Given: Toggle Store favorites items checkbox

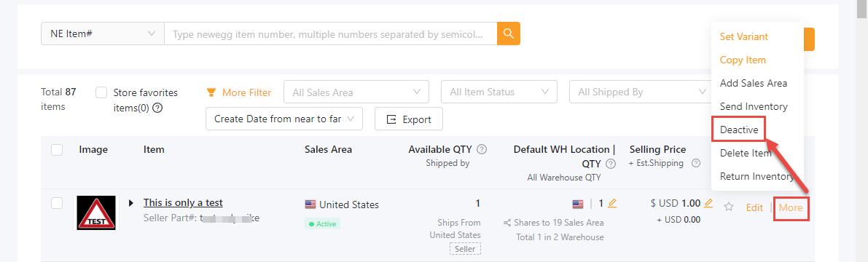Looking at the screenshot, I should coord(101,92).
